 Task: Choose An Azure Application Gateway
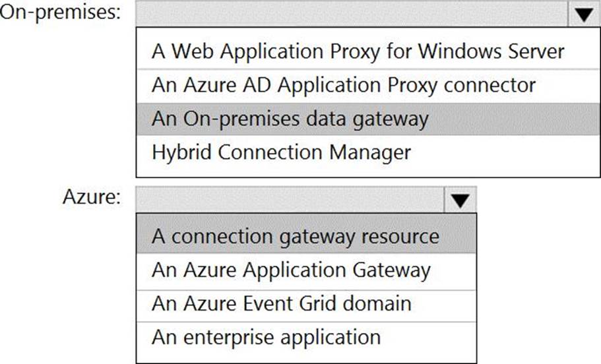[x=291, y=270]
